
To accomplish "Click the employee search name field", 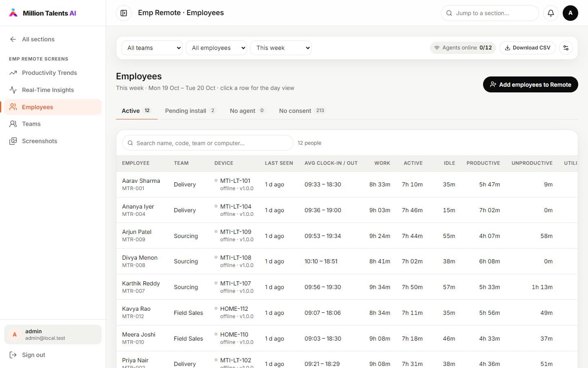I will [208, 143].
